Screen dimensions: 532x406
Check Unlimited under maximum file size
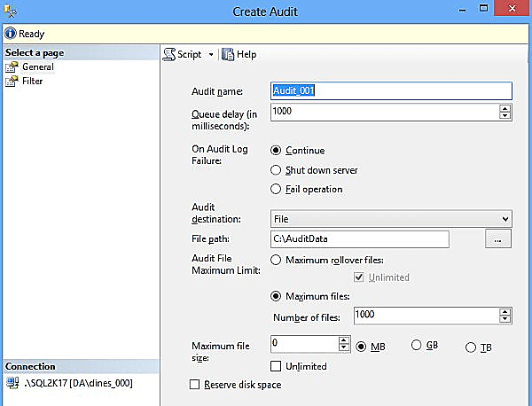point(276,366)
